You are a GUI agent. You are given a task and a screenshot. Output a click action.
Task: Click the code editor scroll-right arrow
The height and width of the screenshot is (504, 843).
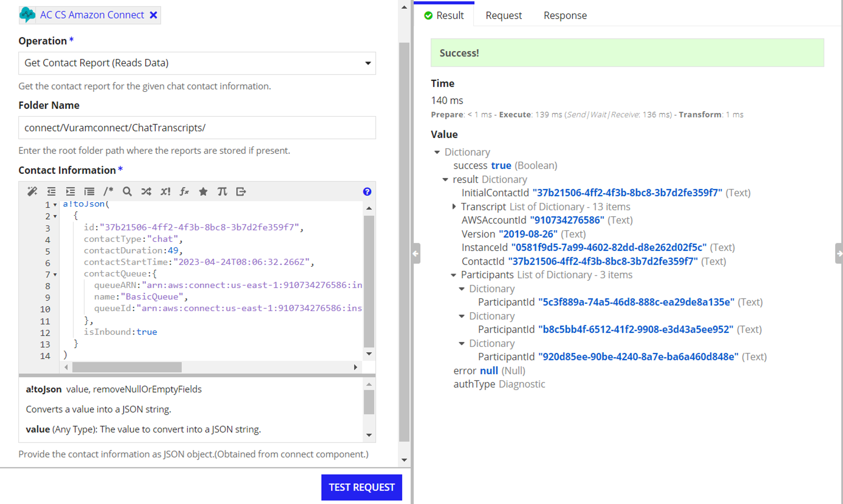point(355,367)
